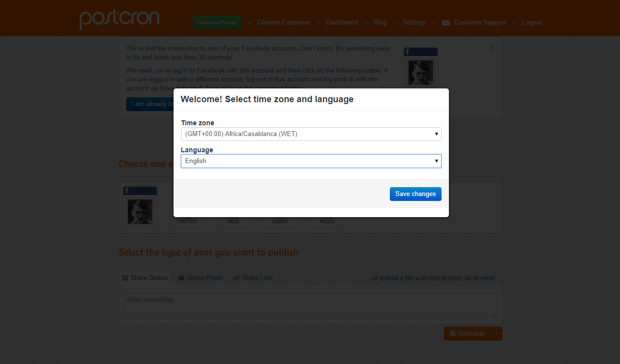Click the Write something text area
Viewport: 620px width, 364px height.
pyautogui.click(x=310, y=305)
